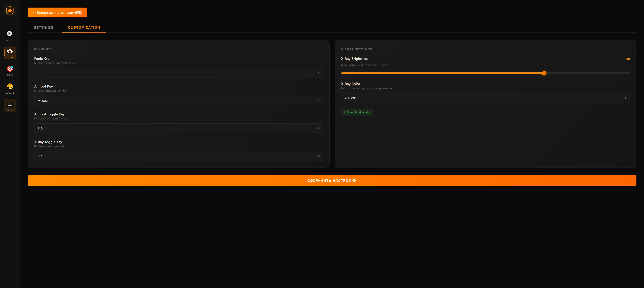The height and width of the screenshot is (288, 644).
Task: Click the Keybinds panel heading
Action: pos(43,49)
